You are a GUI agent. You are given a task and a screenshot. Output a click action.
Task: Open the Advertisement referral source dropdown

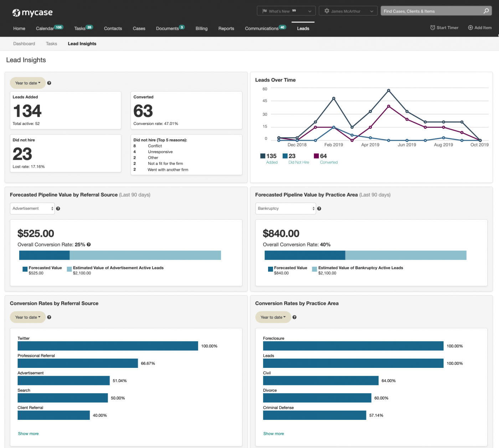(32, 208)
